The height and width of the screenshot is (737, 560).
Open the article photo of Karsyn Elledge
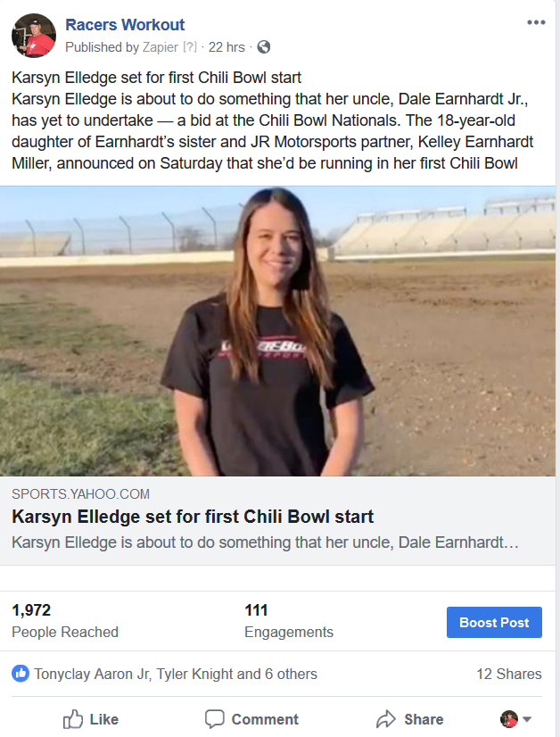point(277,331)
